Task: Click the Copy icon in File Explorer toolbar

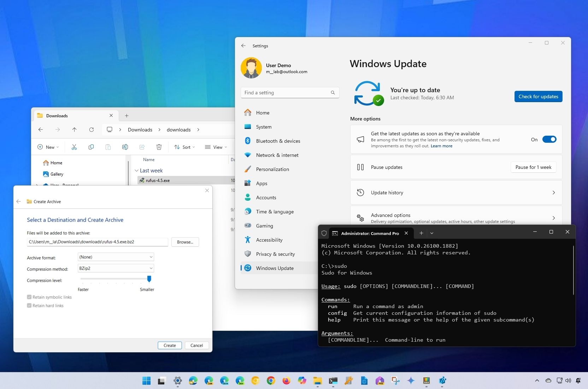Action: [91, 147]
